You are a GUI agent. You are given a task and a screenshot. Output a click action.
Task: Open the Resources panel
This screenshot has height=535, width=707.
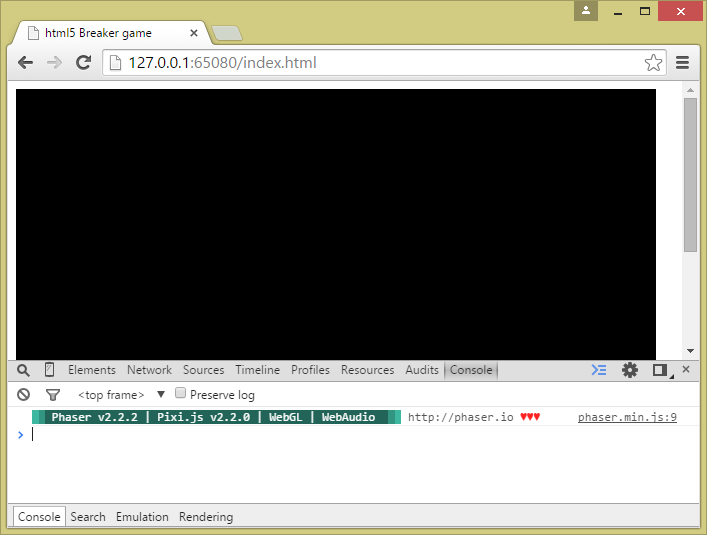click(x=367, y=370)
